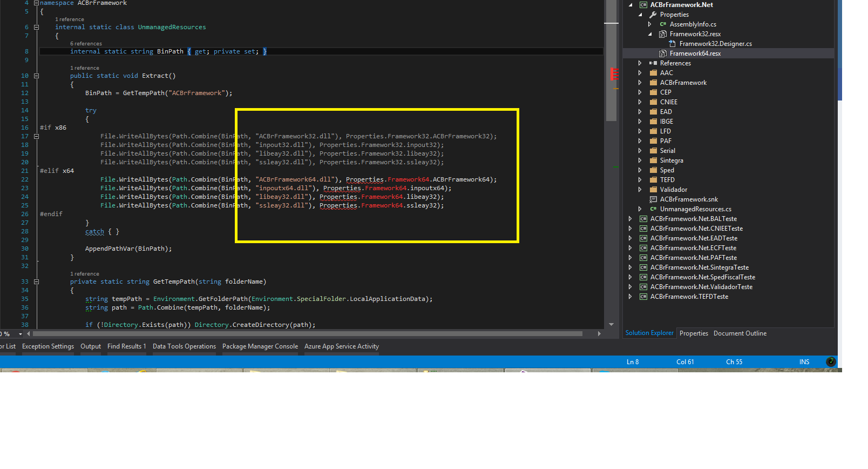The height and width of the screenshot is (469, 868).
Task: Click the ACBrFramework.TEFDTeste project icon
Action: [643, 297]
